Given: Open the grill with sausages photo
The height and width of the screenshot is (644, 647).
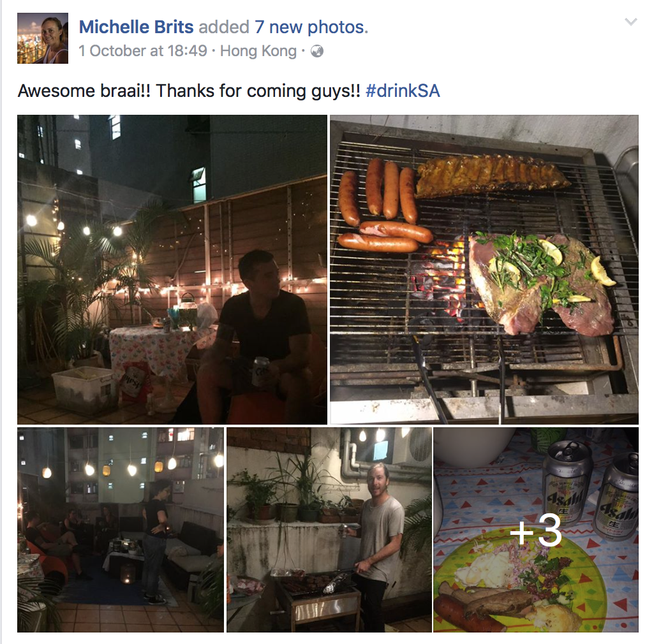Looking at the screenshot, I should pos(484,270).
